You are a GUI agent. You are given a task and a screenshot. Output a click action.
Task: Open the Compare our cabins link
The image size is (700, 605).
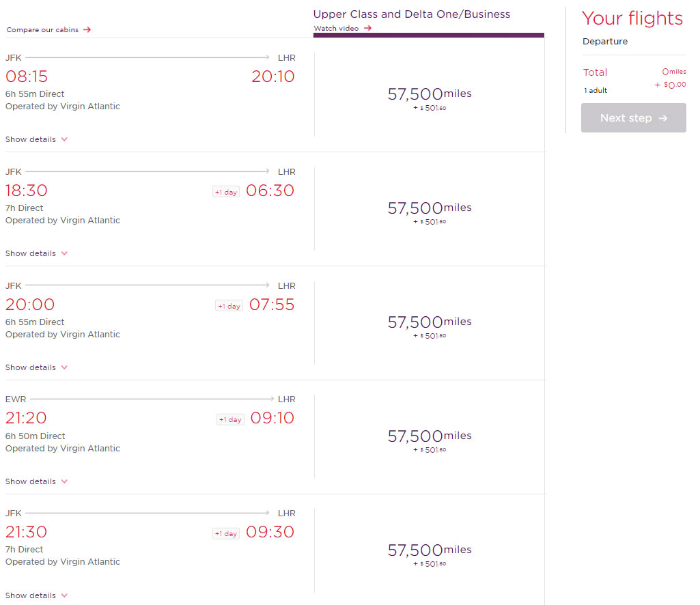click(x=48, y=29)
